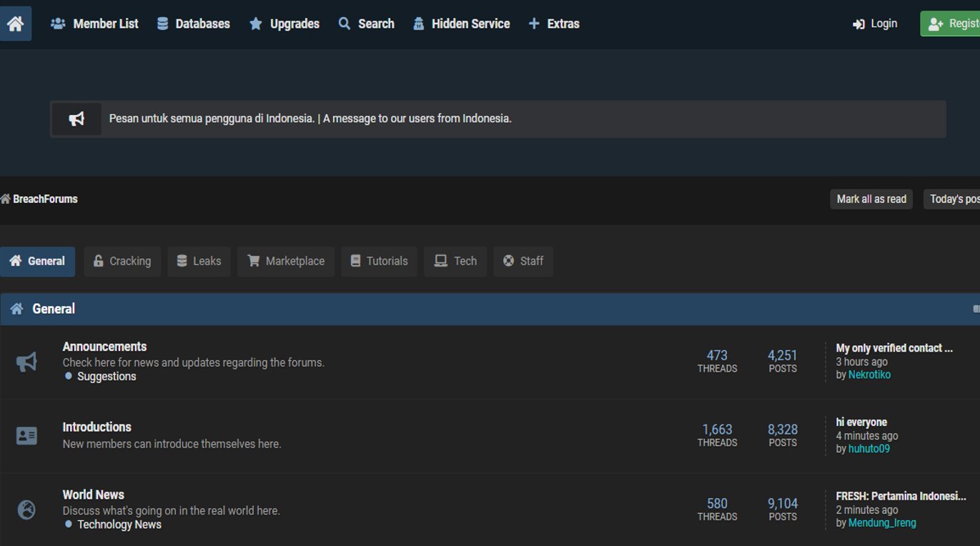Open 'My only verified contact ...' thread

pos(894,348)
